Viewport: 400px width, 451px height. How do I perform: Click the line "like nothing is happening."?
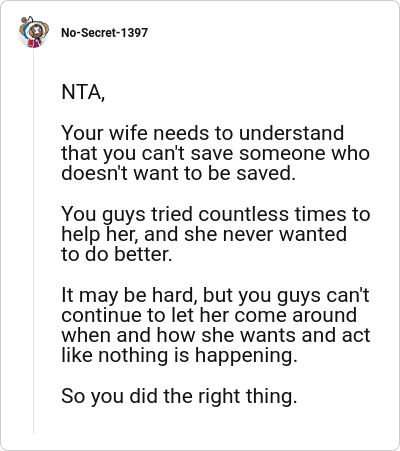pyautogui.click(x=179, y=355)
